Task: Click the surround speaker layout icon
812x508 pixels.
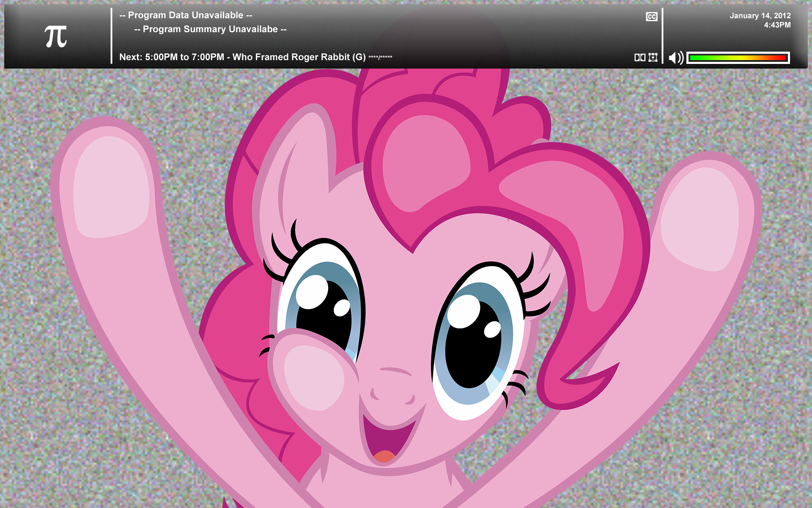Action: click(653, 57)
